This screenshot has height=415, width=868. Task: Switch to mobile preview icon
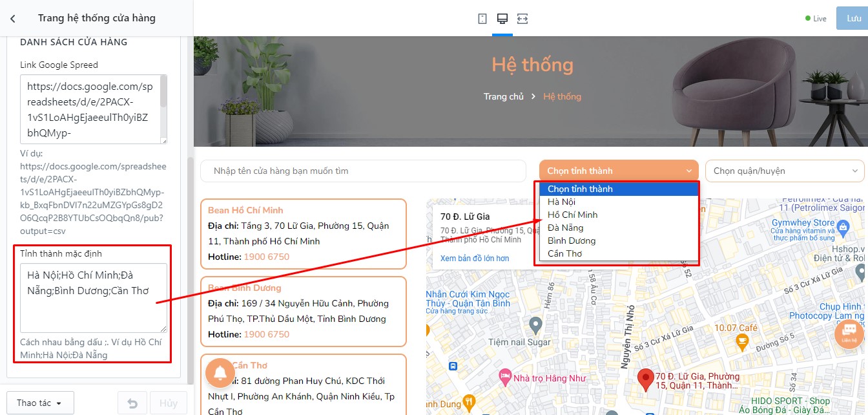tap(482, 19)
